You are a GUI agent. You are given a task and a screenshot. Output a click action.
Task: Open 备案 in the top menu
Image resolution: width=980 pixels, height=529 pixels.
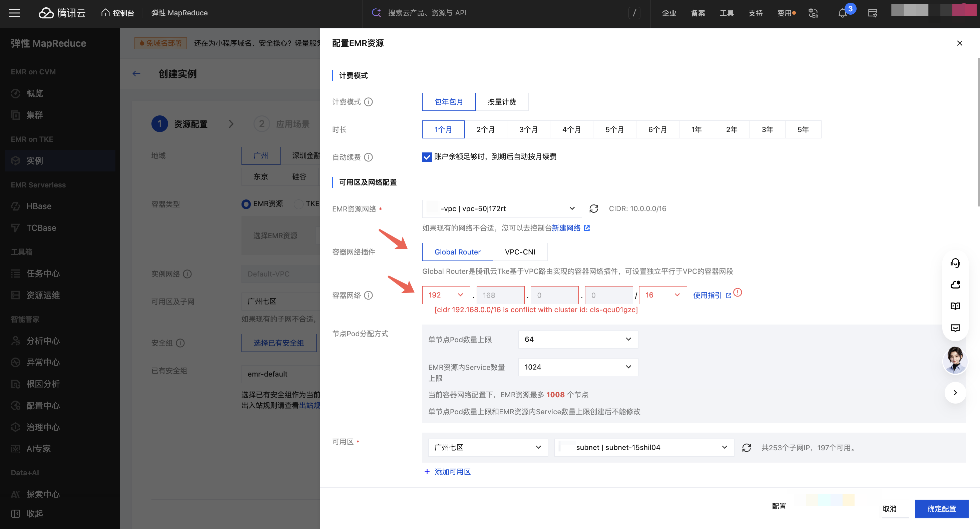tap(698, 13)
